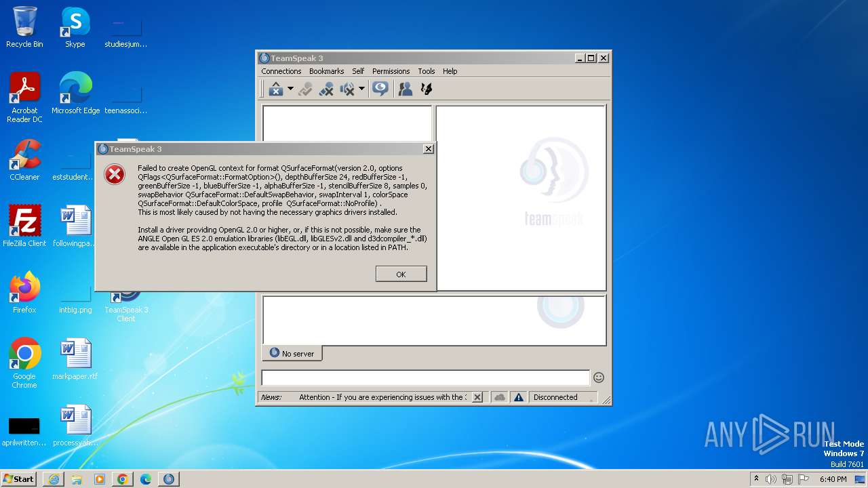
Task: Click the away status speech-bubble icon
Action: [x=380, y=89]
